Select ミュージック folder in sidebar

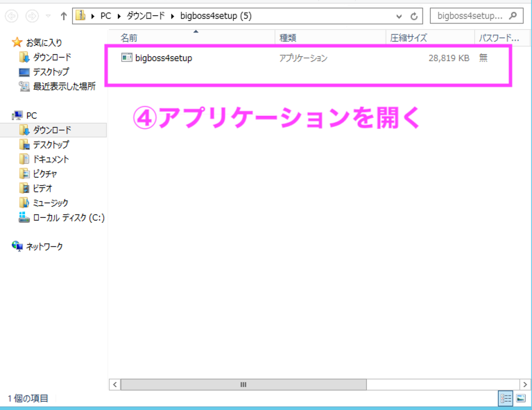pos(51,203)
